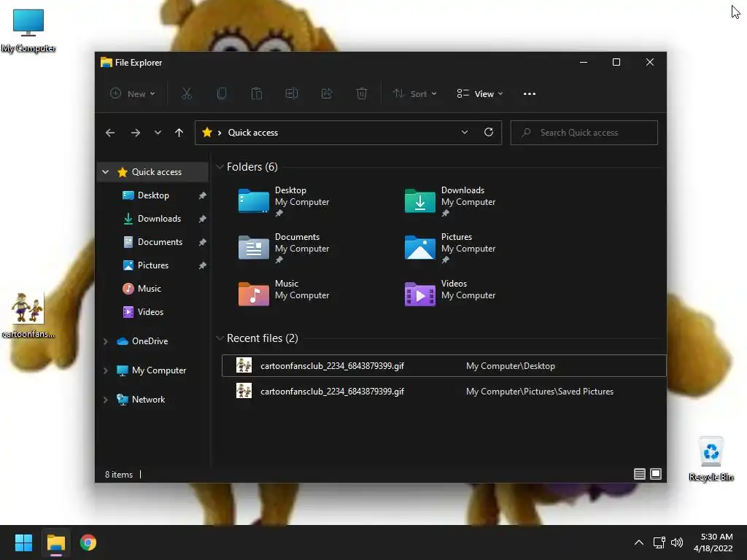Open Windows Start menu

[23, 542]
